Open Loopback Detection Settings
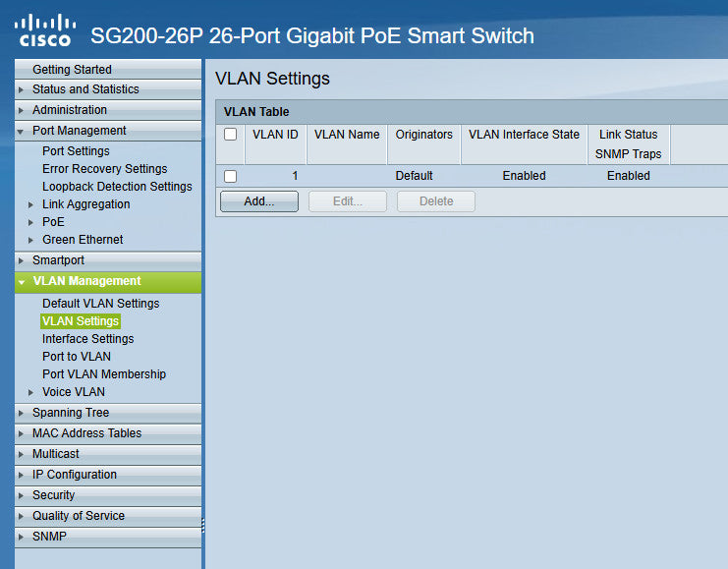 tap(117, 187)
